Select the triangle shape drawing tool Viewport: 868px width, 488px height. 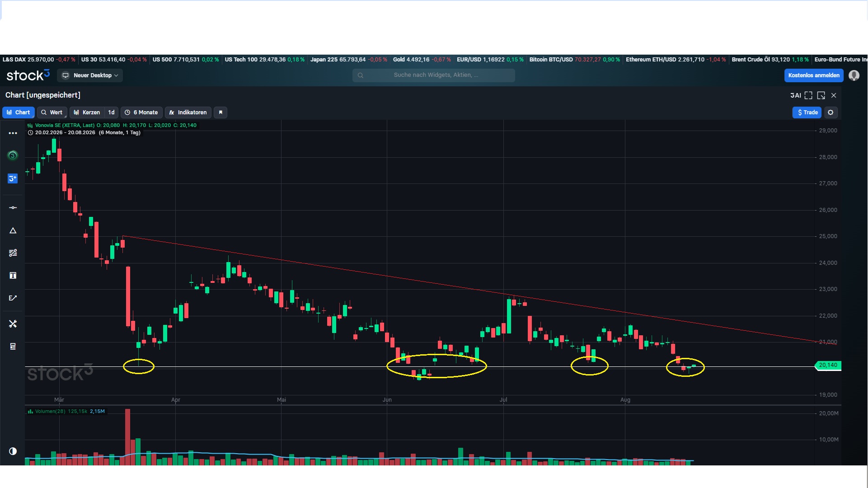point(13,230)
